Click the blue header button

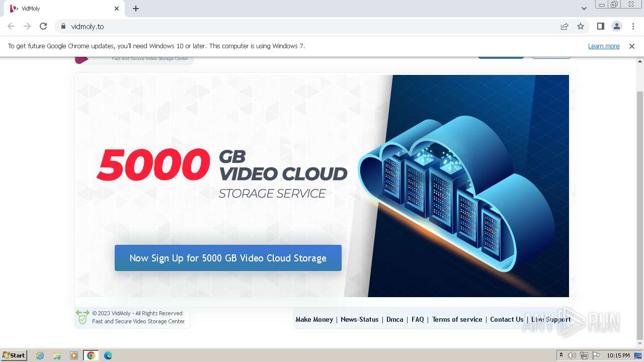501,57
